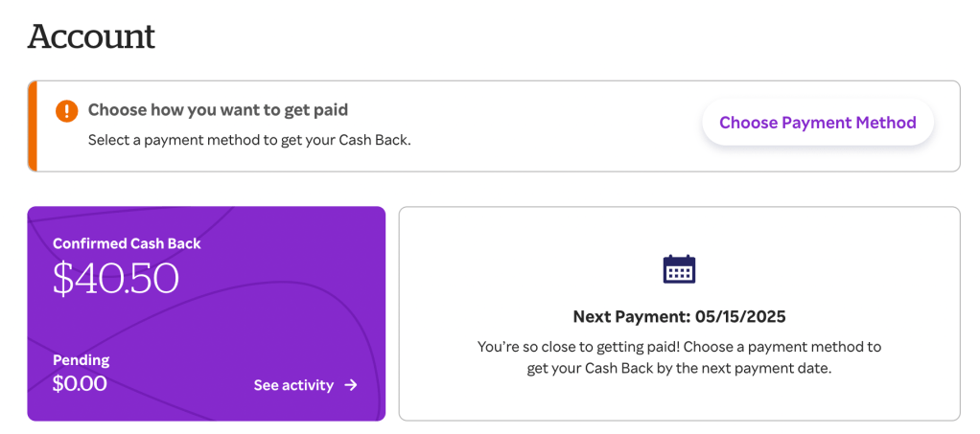Click the Confirmed Cash Back label
980x434 pixels.
click(127, 243)
